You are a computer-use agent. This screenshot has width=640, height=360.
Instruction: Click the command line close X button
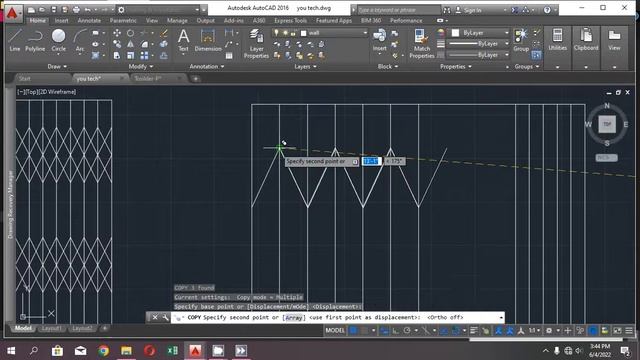pyautogui.click(x=155, y=317)
